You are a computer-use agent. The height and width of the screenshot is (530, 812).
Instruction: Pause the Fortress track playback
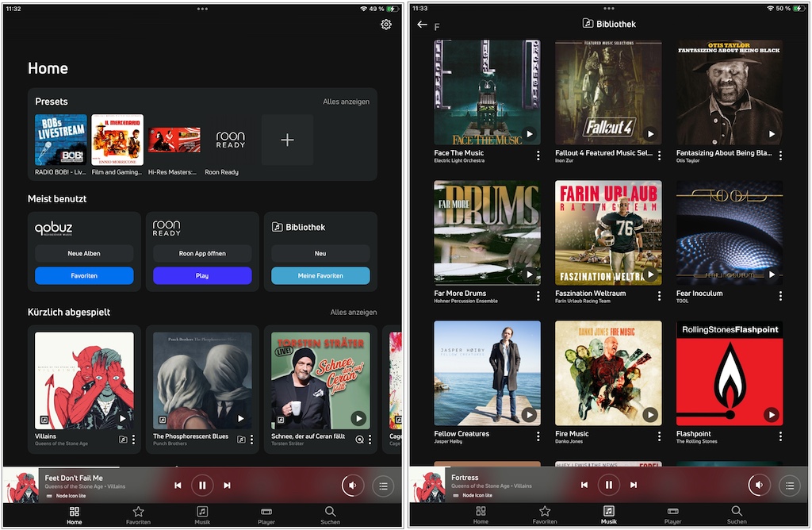(x=609, y=485)
